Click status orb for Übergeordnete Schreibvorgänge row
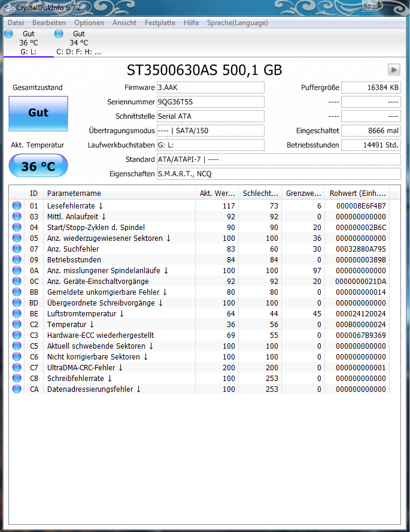 click(x=17, y=303)
